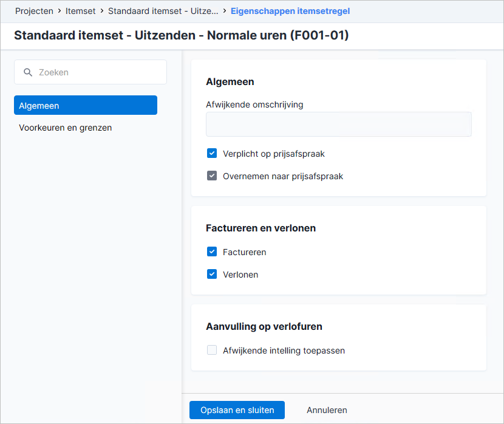
Task: Click the Annuleren button
Action: 327,410
